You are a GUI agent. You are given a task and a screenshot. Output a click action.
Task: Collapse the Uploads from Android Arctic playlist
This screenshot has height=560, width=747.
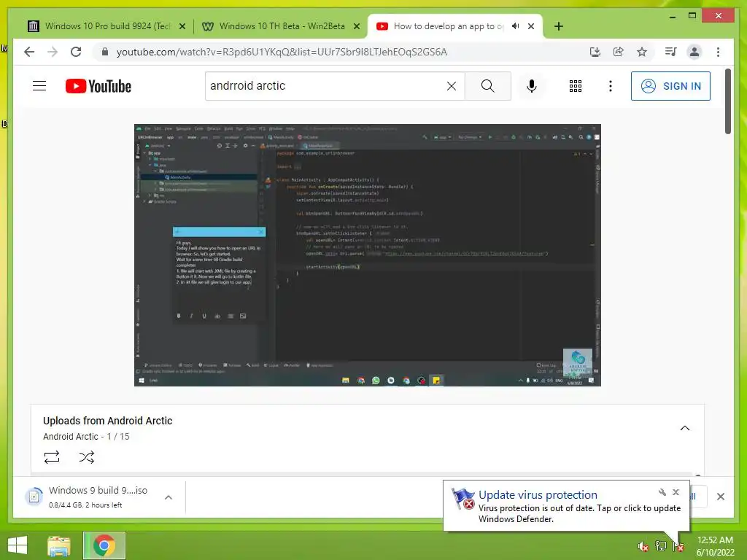coord(684,428)
